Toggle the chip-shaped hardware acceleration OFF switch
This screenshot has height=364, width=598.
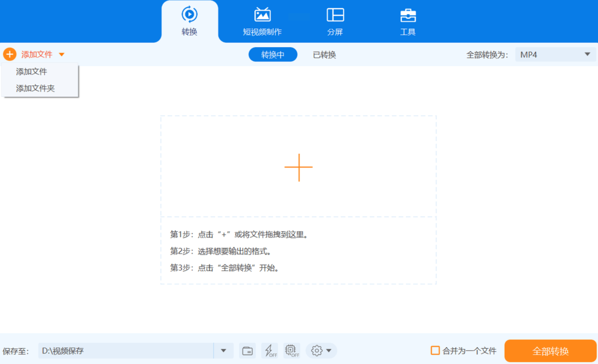click(292, 351)
